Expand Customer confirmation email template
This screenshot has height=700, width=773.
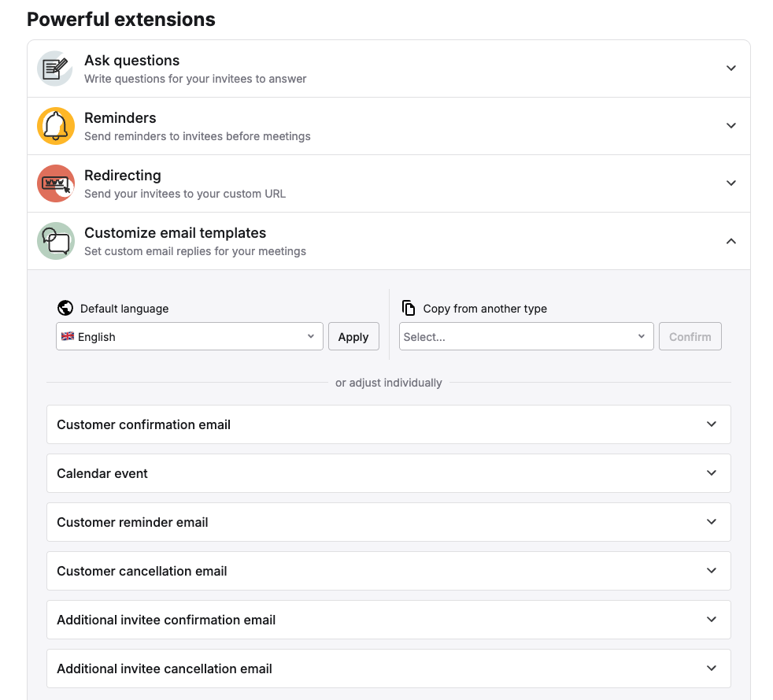tap(388, 424)
